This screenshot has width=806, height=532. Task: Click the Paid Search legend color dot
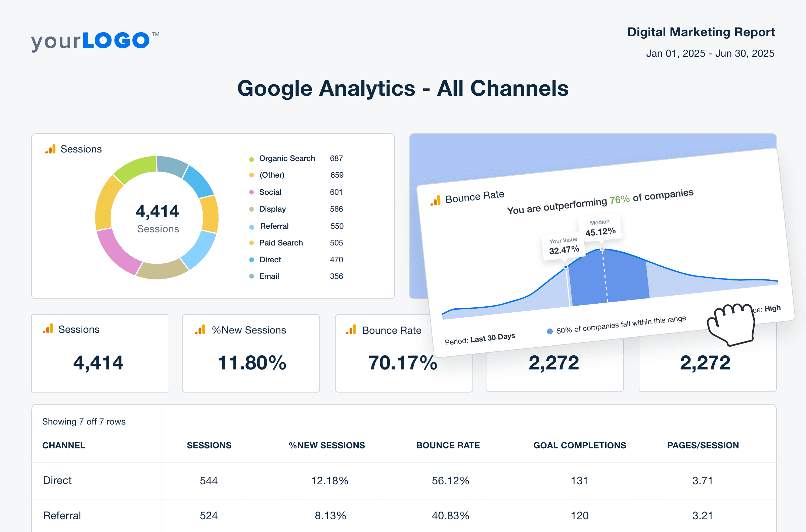click(x=251, y=242)
